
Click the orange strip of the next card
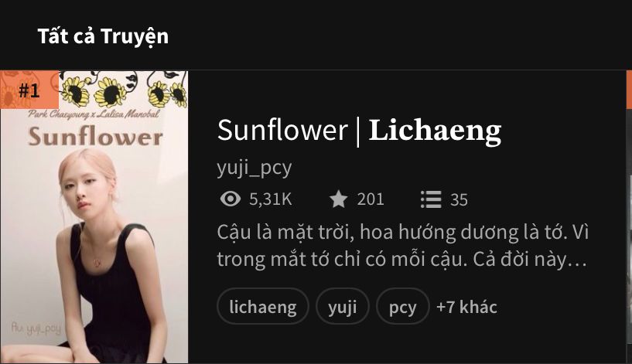tap(629, 90)
